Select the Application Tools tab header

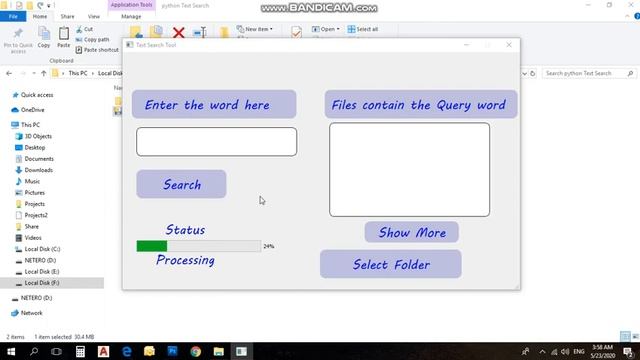[131, 5]
